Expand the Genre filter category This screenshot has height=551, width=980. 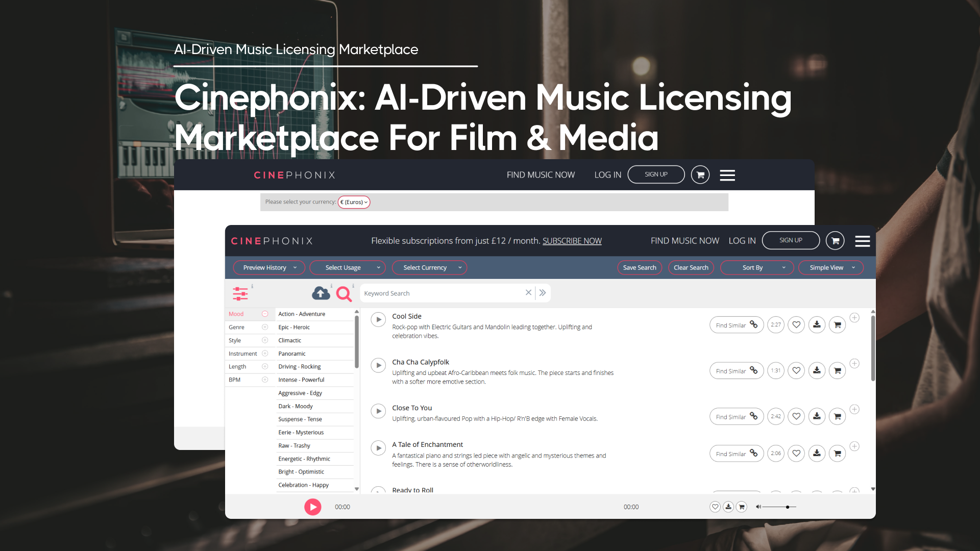click(x=265, y=328)
